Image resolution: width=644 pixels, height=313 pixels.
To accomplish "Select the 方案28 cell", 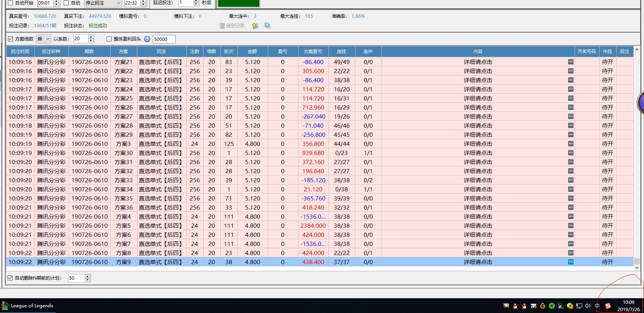I will coord(123,125).
